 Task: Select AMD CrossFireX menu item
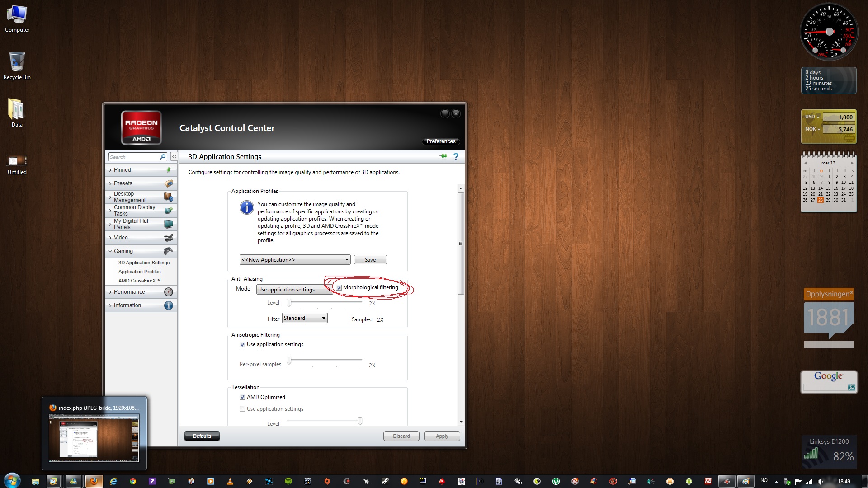(139, 281)
